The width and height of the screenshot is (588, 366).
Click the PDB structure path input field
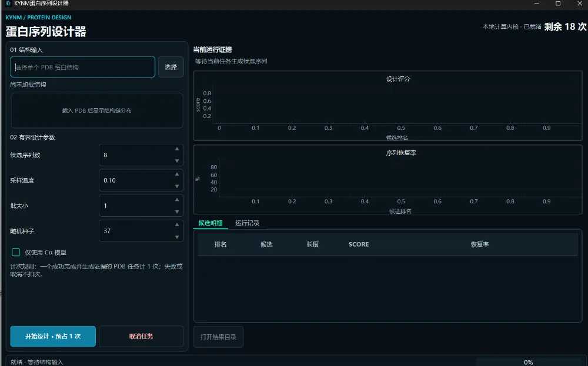click(82, 67)
